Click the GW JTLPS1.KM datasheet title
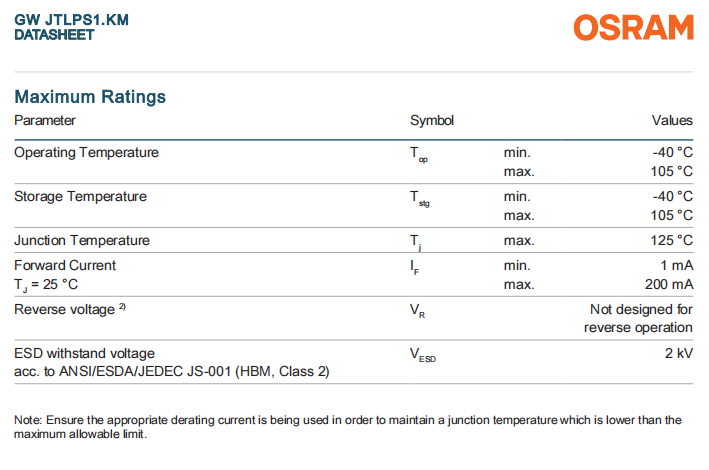 [x=72, y=19]
